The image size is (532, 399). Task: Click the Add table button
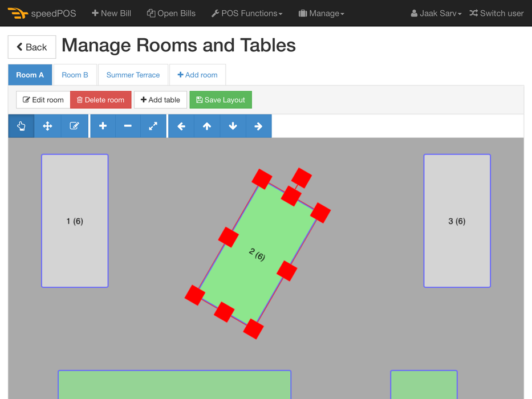coord(160,100)
